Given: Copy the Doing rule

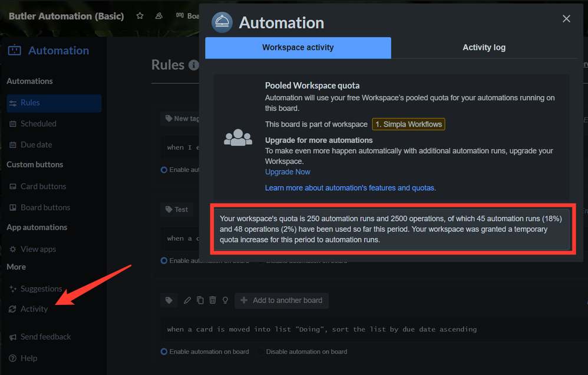Looking at the screenshot, I should 200,300.
